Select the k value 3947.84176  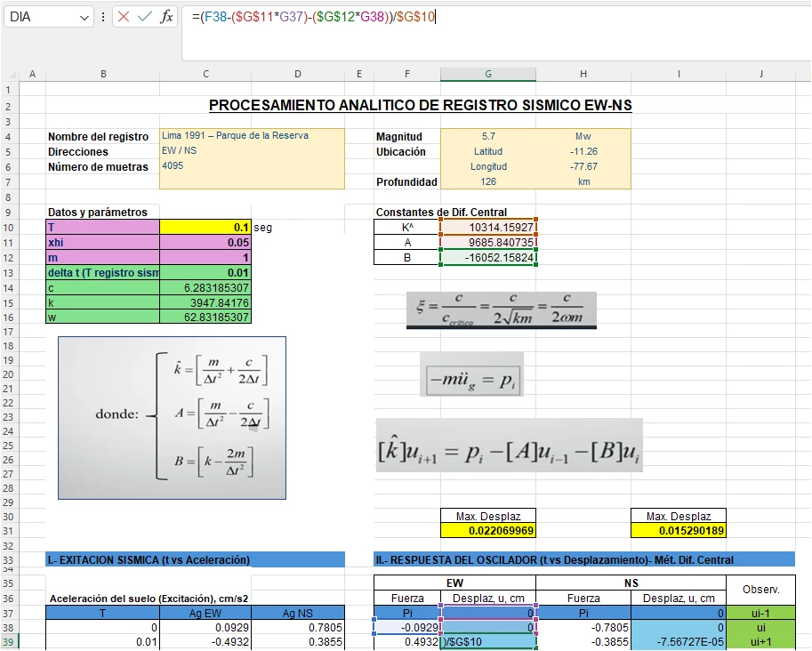coord(205,302)
